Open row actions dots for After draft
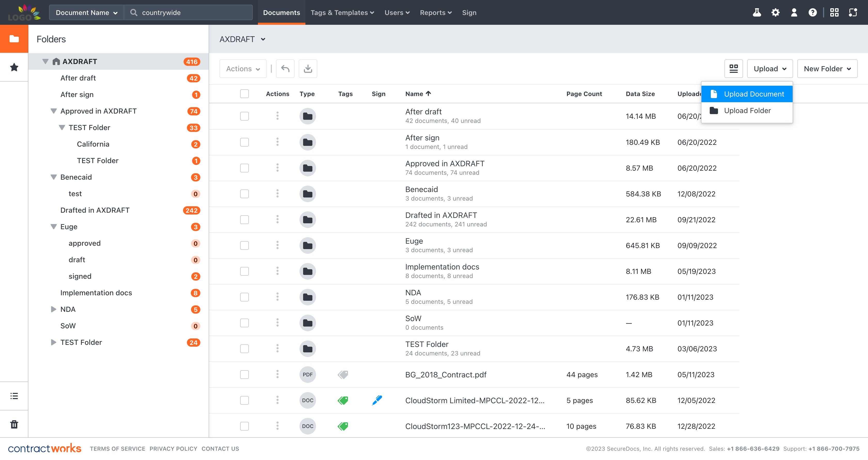This screenshot has width=868, height=460. 277,116
